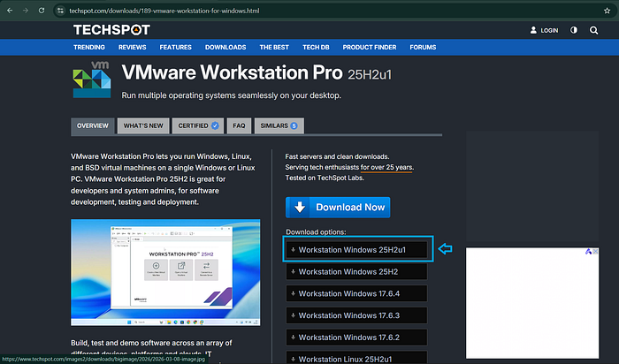Click the "Tested on TechSpot Labs." text
Screen dimensions: 619x364
325,178
